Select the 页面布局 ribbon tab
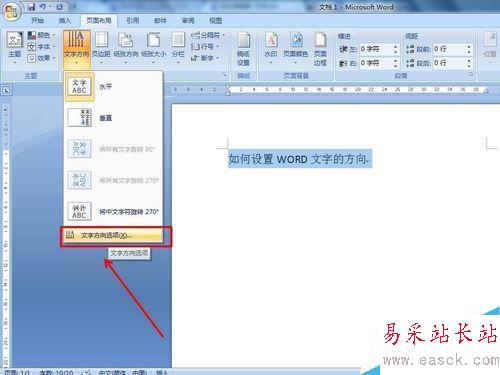Viewport: 500px width, 375px height. click(99, 21)
